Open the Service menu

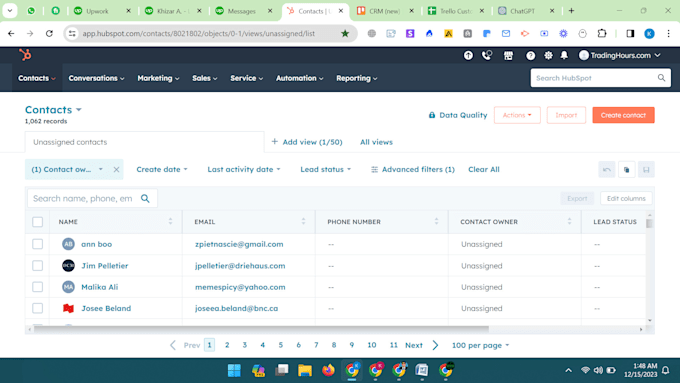pyautogui.click(x=246, y=78)
